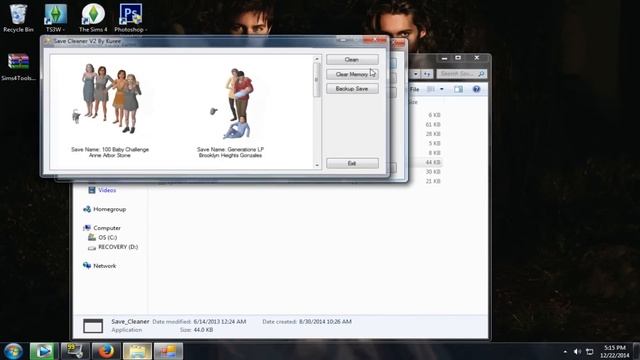Click the Clear Memory button
Screen dimensions: 640x360
(x=352, y=74)
